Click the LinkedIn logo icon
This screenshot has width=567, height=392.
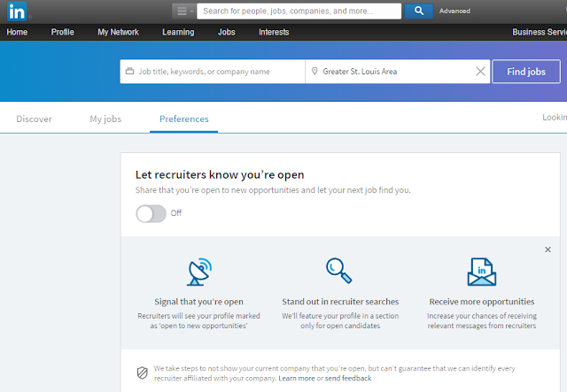coord(17,12)
